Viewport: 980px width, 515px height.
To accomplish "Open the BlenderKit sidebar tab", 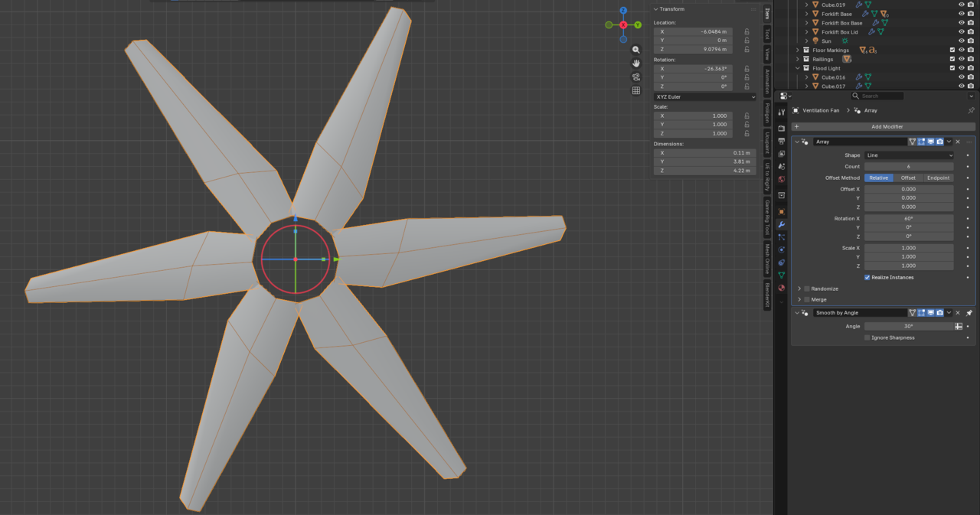I will click(766, 295).
